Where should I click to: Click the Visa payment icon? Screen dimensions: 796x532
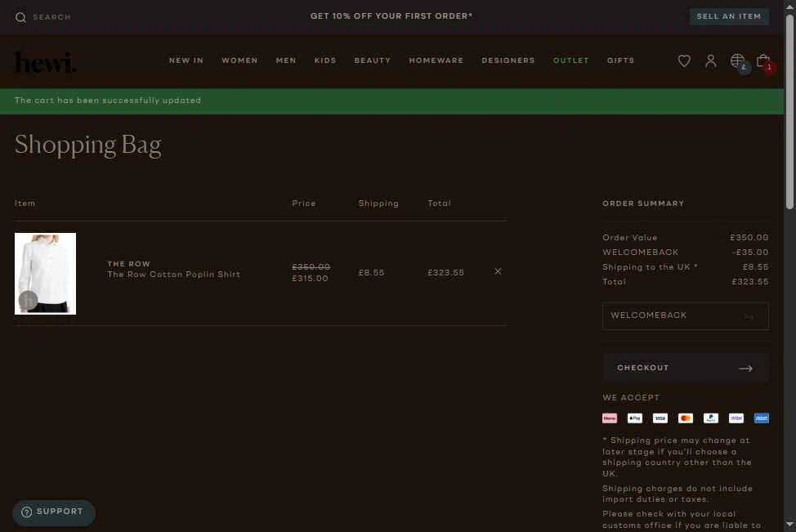[x=660, y=418]
